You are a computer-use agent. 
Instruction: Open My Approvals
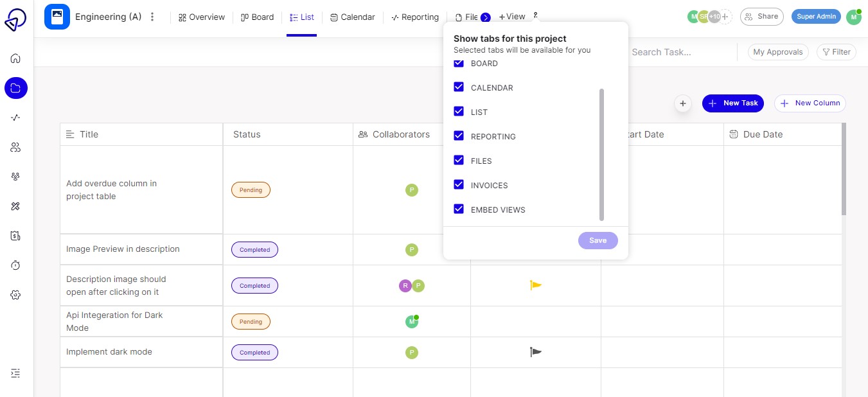point(778,52)
